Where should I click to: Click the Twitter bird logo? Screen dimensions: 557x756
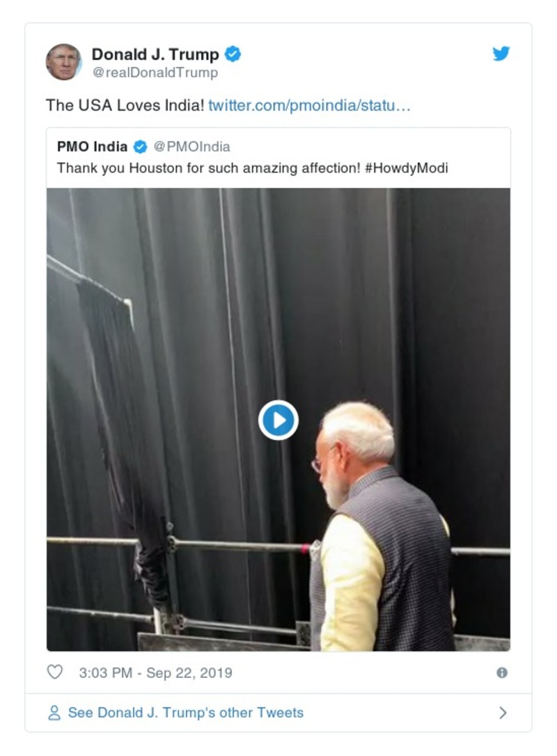tap(501, 54)
